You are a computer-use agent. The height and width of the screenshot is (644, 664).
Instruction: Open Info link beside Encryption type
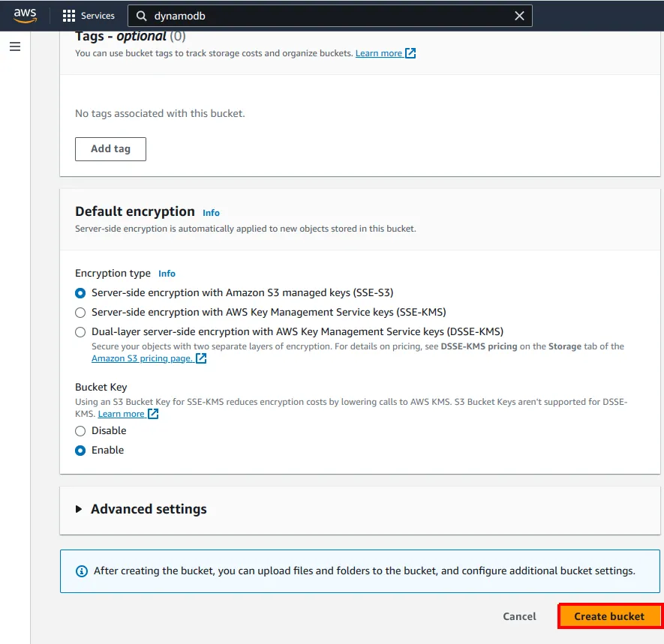point(167,274)
